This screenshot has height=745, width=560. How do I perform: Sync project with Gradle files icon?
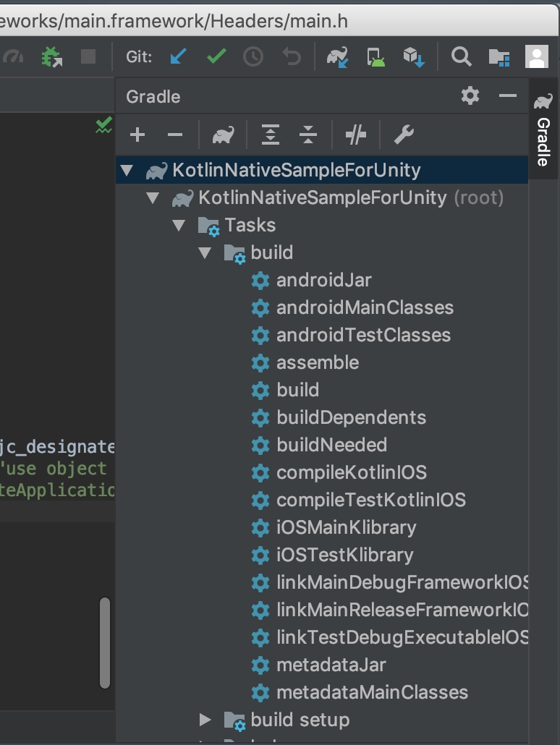point(338,57)
